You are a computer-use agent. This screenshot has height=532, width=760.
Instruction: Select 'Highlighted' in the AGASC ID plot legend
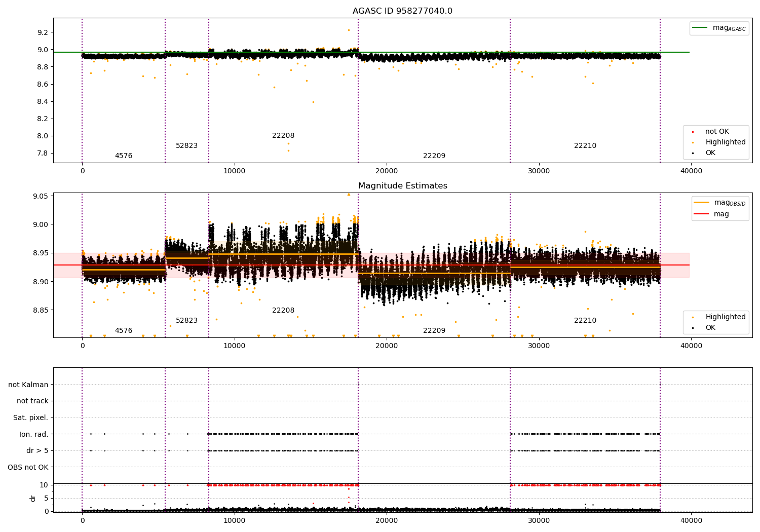[x=725, y=142]
